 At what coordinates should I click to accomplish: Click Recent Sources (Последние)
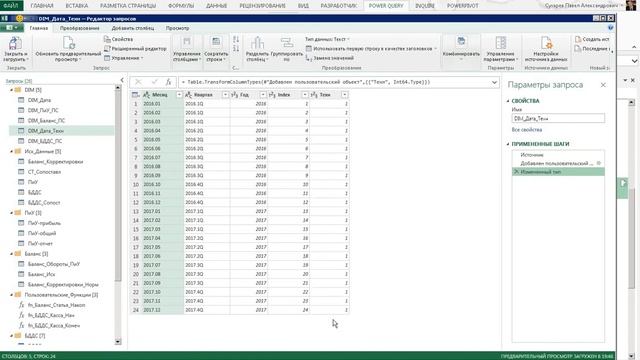[592, 49]
